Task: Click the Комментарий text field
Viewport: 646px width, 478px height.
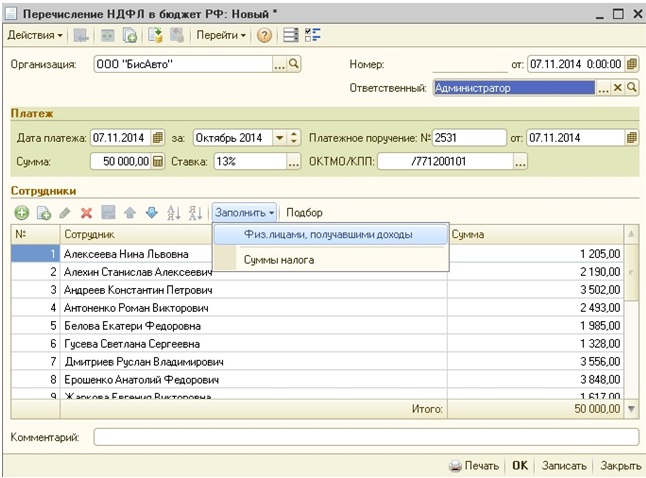Action: tap(366, 437)
